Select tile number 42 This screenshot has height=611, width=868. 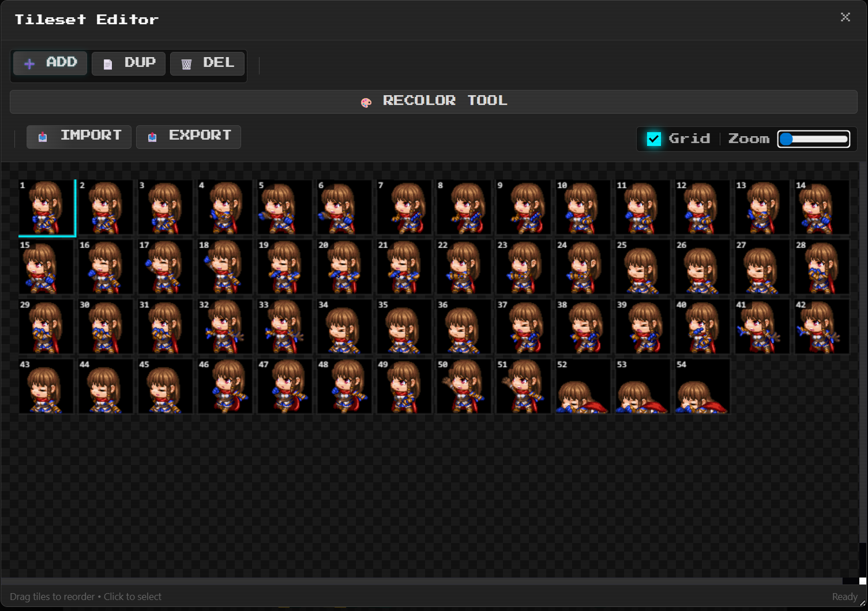(x=822, y=327)
